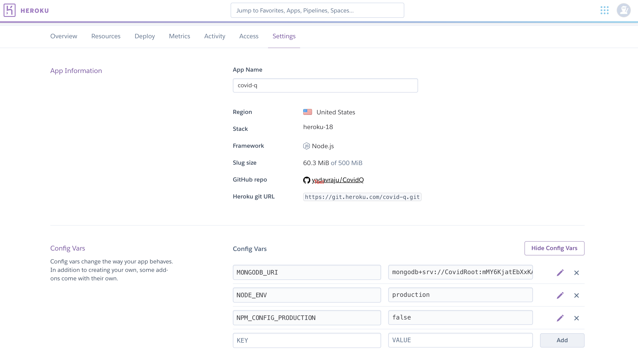This screenshot has height=364, width=638.
Task: Delete the MONGODB_URI config var
Action: pyautogui.click(x=577, y=273)
